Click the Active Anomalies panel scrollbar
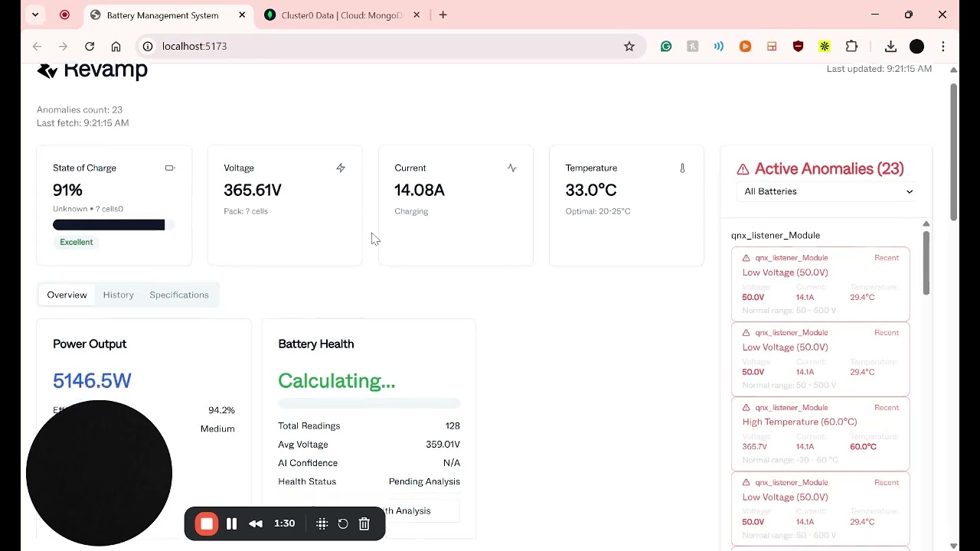 pos(926,263)
